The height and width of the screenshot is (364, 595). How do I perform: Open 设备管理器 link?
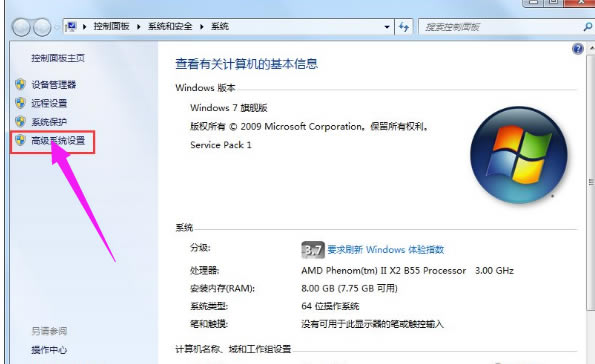pyautogui.click(x=54, y=85)
